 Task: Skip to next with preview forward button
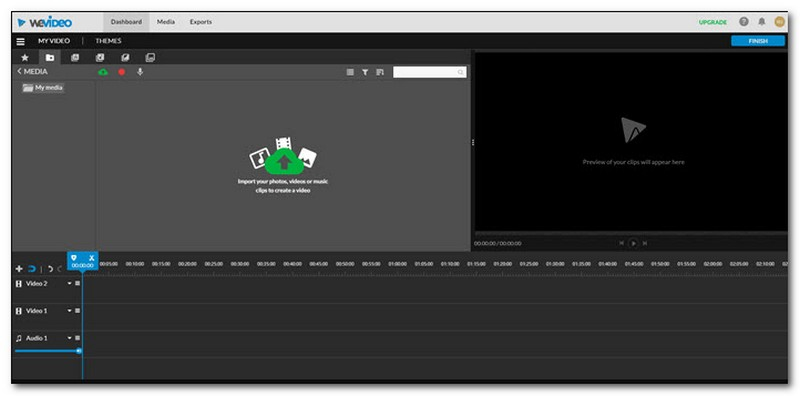tap(645, 243)
